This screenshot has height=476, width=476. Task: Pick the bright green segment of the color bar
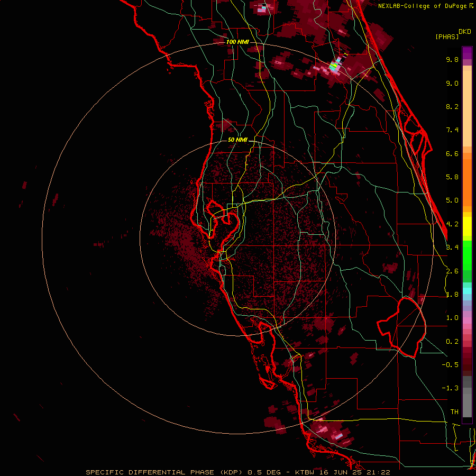coord(467,255)
